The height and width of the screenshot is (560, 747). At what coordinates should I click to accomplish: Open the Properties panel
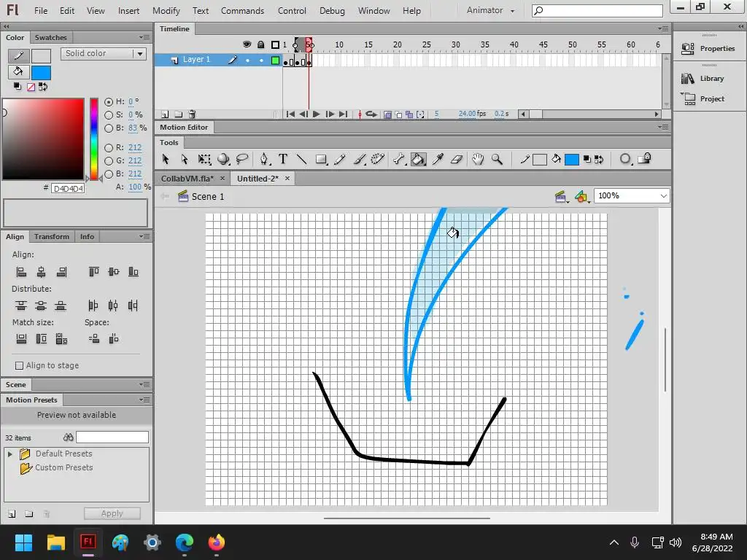[x=710, y=49]
